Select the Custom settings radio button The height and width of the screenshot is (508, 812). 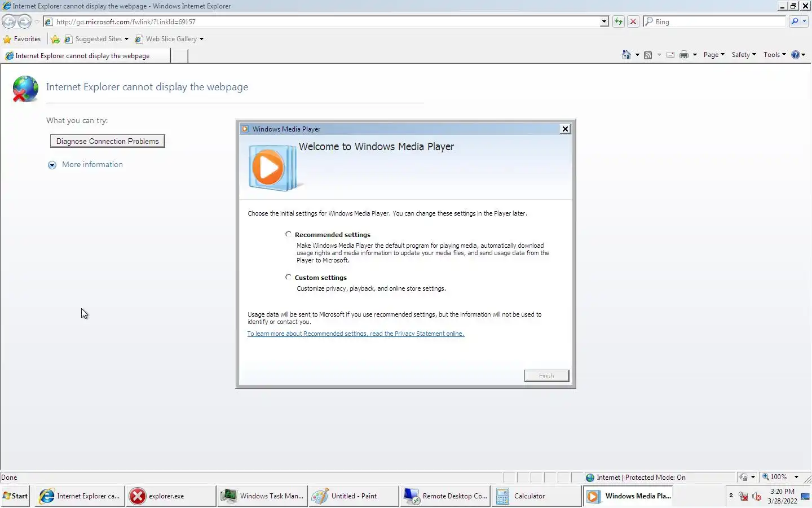pos(288,277)
